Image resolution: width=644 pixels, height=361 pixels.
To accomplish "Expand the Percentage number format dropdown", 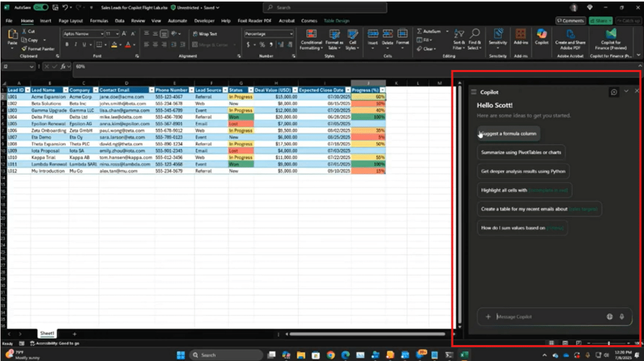I will pyautogui.click(x=291, y=34).
